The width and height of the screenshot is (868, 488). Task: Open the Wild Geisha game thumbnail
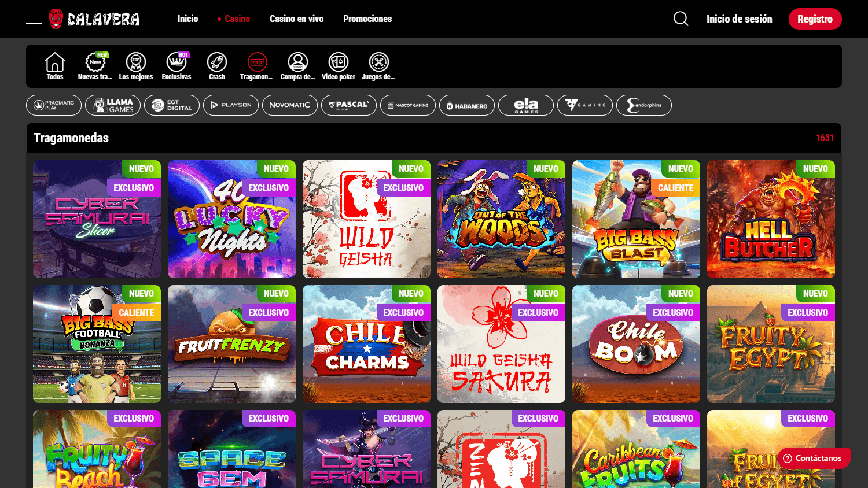(x=366, y=219)
